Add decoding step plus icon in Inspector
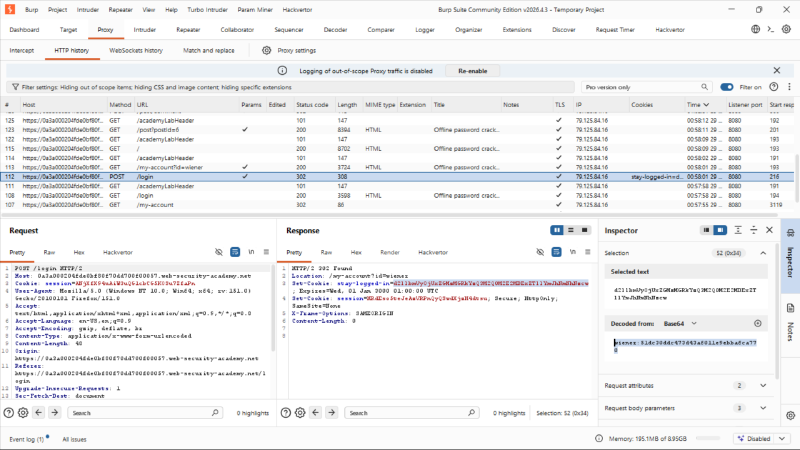 [758, 323]
